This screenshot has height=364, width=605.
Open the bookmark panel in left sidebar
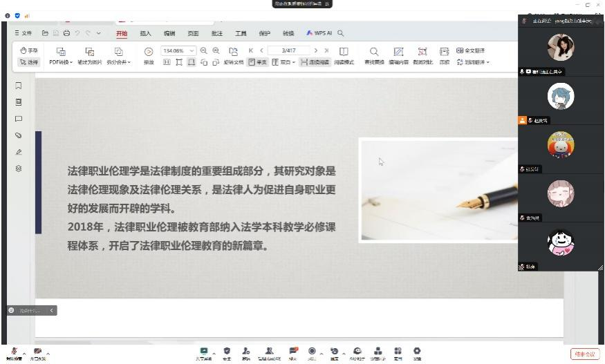point(19,86)
